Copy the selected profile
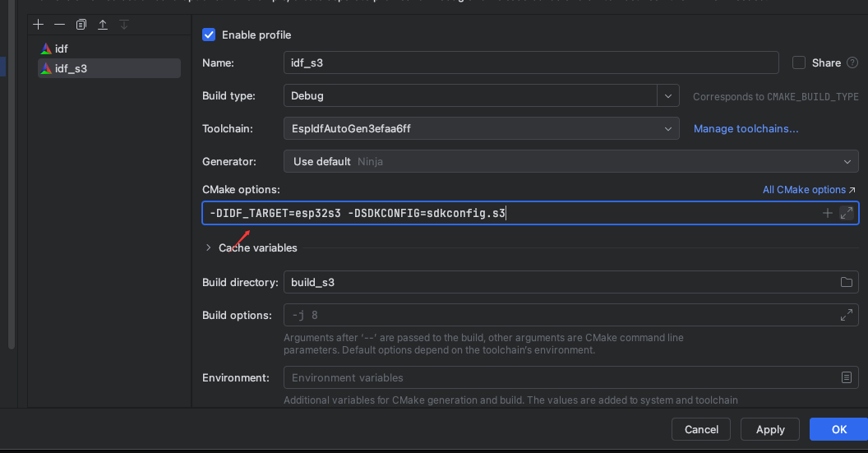868x453 pixels. coord(81,25)
